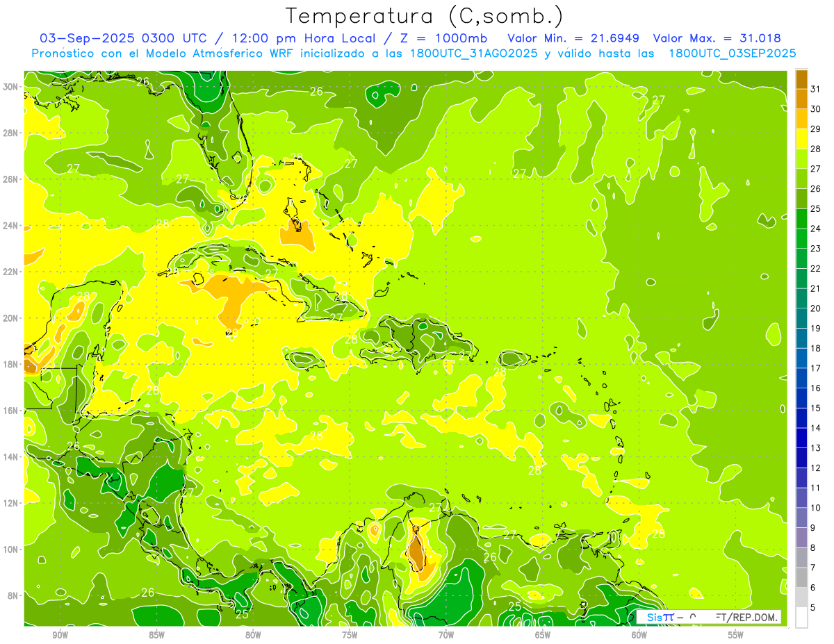Click the color bar label "31"
Viewport: 834px width, 644px height.
(816, 89)
